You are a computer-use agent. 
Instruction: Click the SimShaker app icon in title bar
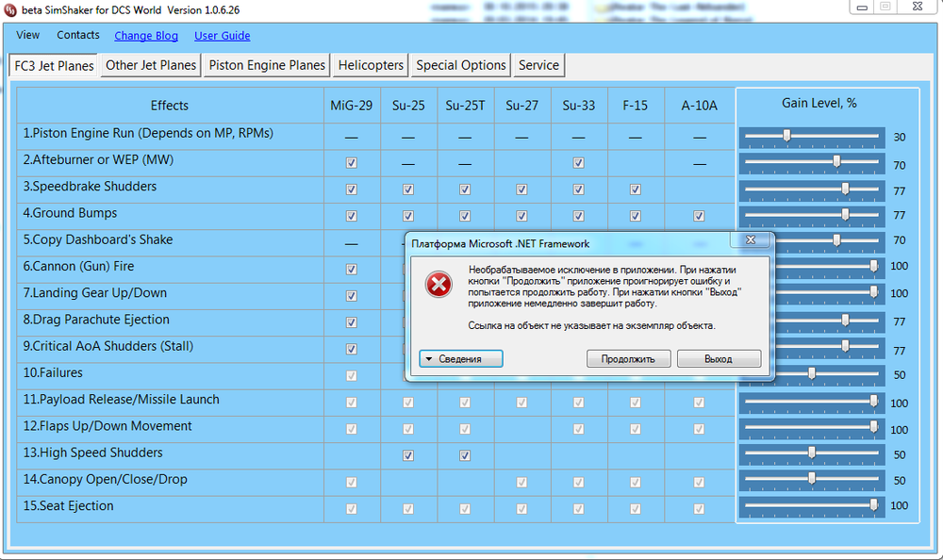pyautogui.click(x=10, y=9)
